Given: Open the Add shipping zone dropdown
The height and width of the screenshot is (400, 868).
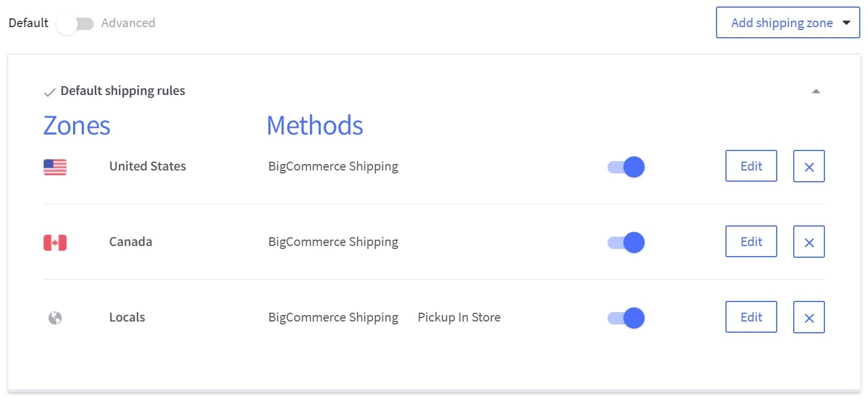Looking at the screenshot, I should (x=787, y=23).
